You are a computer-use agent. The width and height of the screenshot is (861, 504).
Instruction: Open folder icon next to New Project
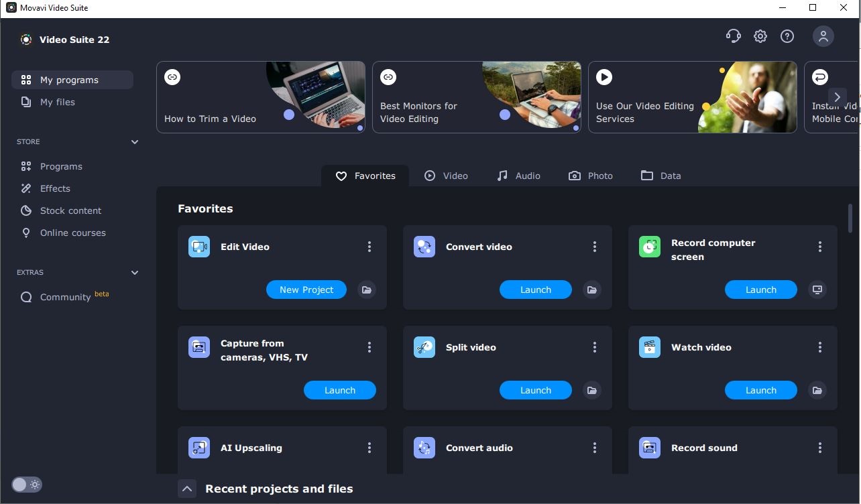[x=367, y=290]
